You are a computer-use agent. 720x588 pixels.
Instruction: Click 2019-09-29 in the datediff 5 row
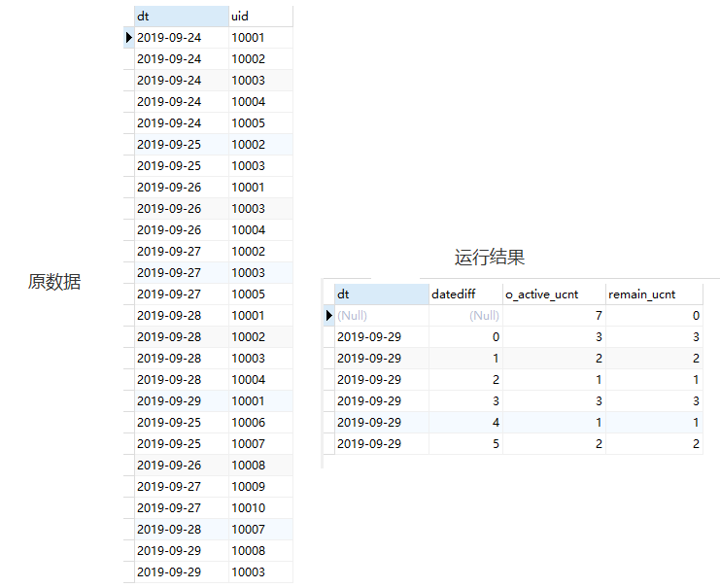point(382,444)
